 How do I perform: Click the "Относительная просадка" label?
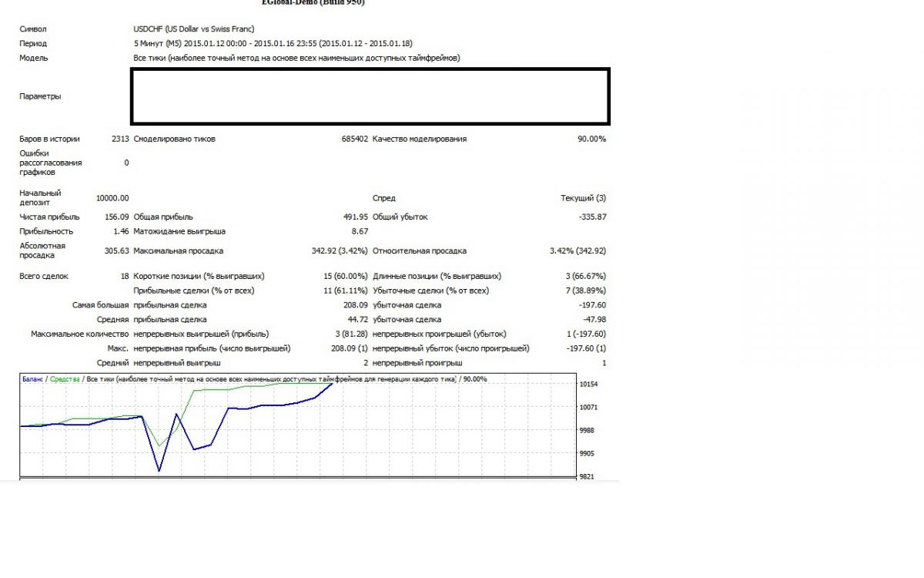(420, 251)
